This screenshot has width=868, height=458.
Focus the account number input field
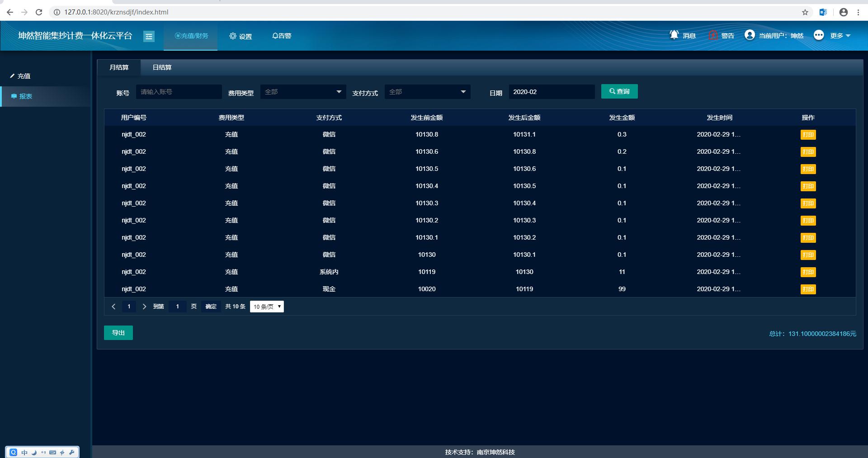(x=179, y=92)
